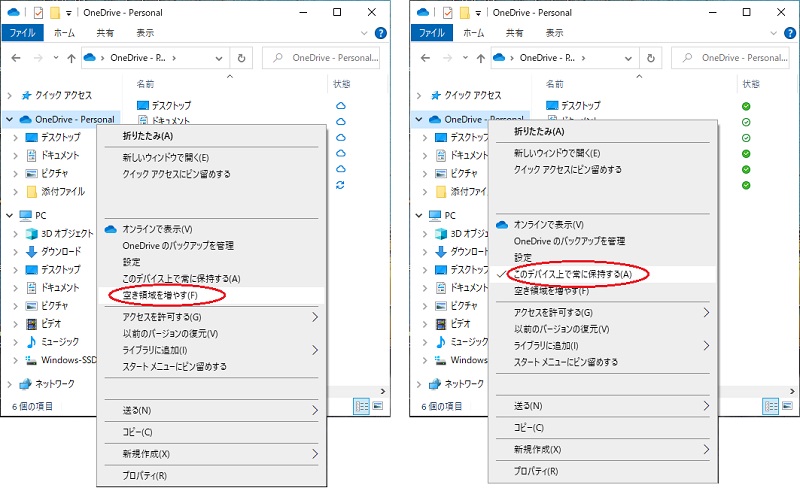
Task: Switch to large icons view in left window
Action: coord(378,406)
